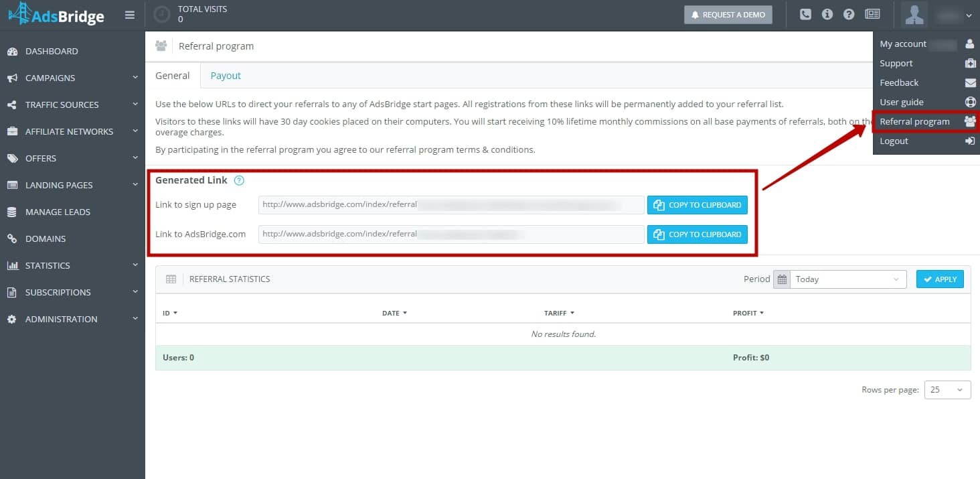Click the Referral program people header icon

click(x=161, y=46)
